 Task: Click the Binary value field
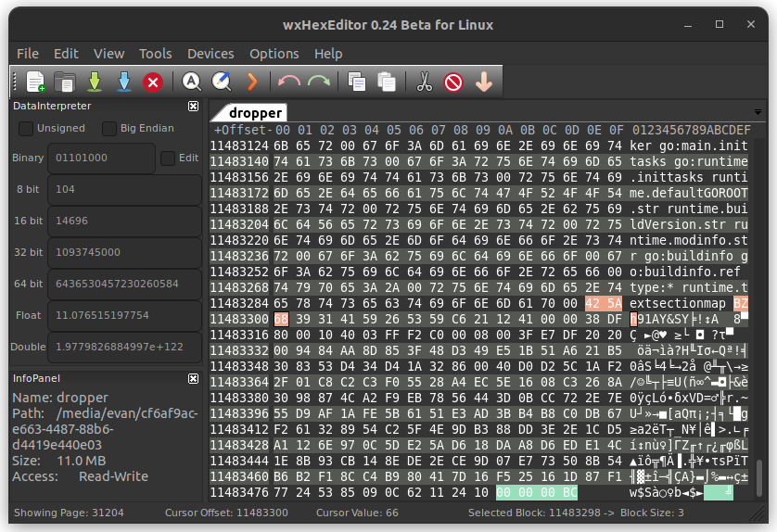pos(101,158)
